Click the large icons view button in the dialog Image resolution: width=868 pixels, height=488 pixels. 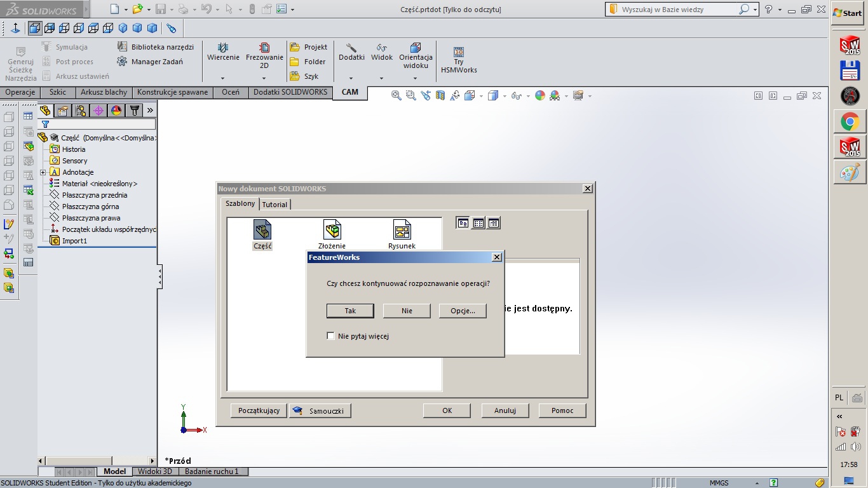(463, 223)
